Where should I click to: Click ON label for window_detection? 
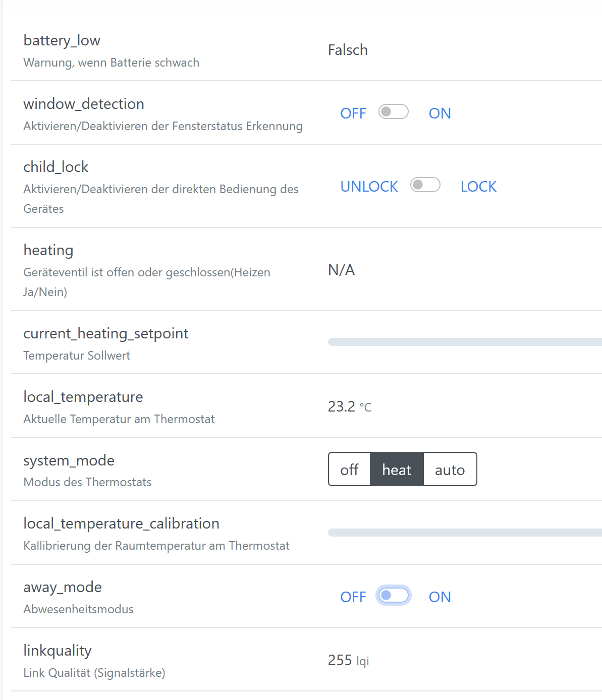click(x=440, y=113)
